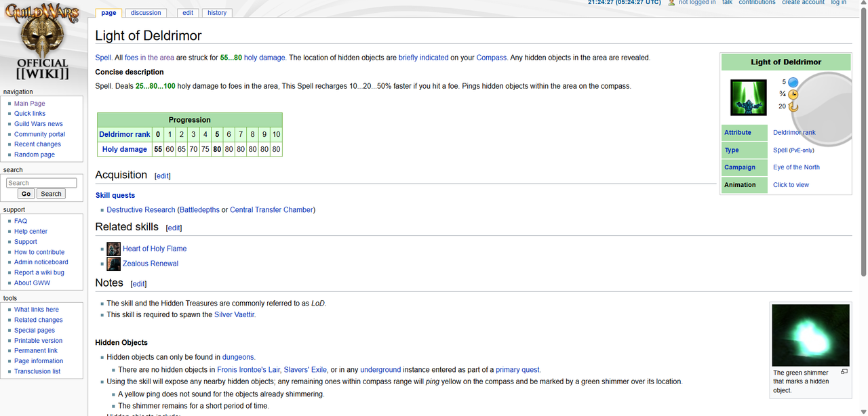Open How to contribute
The width and height of the screenshot is (868, 416).
click(39, 252)
